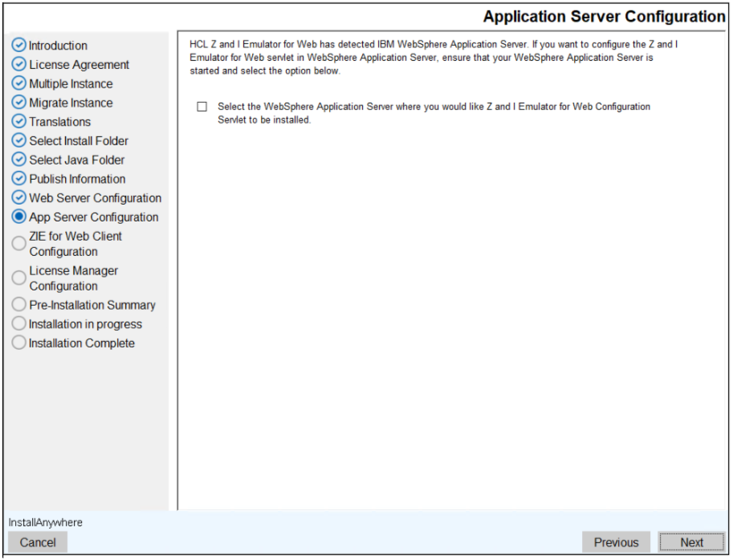Click the Pre-Installation Summary step circle

[x=18, y=305]
